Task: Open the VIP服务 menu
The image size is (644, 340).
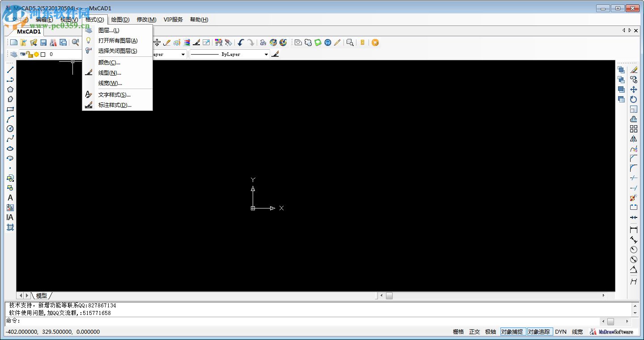Action: coord(173,20)
